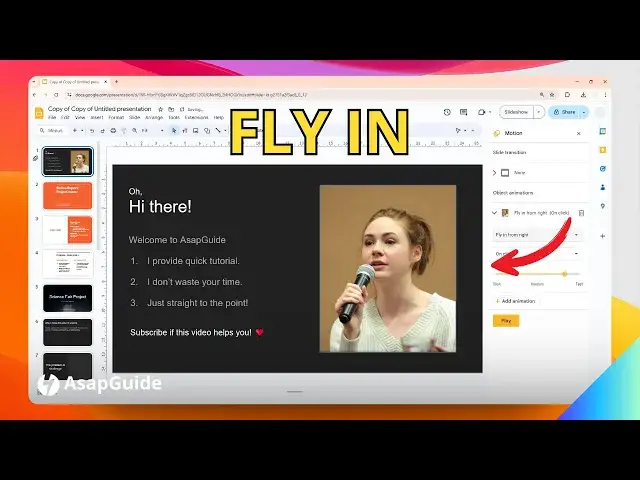Image resolution: width=640 pixels, height=480 pixels.
Task: Star the presentation title
Action: (x=160, y=108)
